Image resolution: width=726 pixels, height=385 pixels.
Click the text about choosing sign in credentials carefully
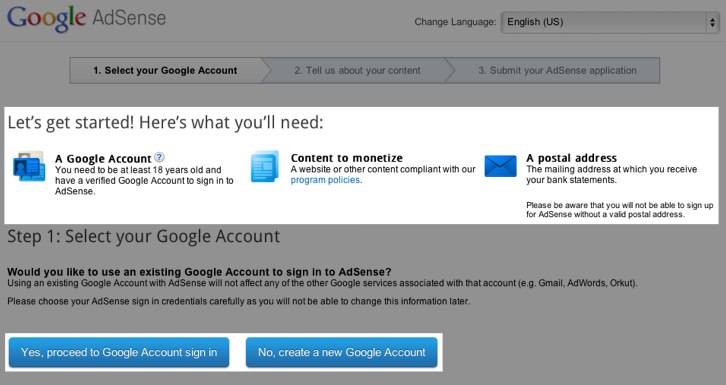coord(238,301)
